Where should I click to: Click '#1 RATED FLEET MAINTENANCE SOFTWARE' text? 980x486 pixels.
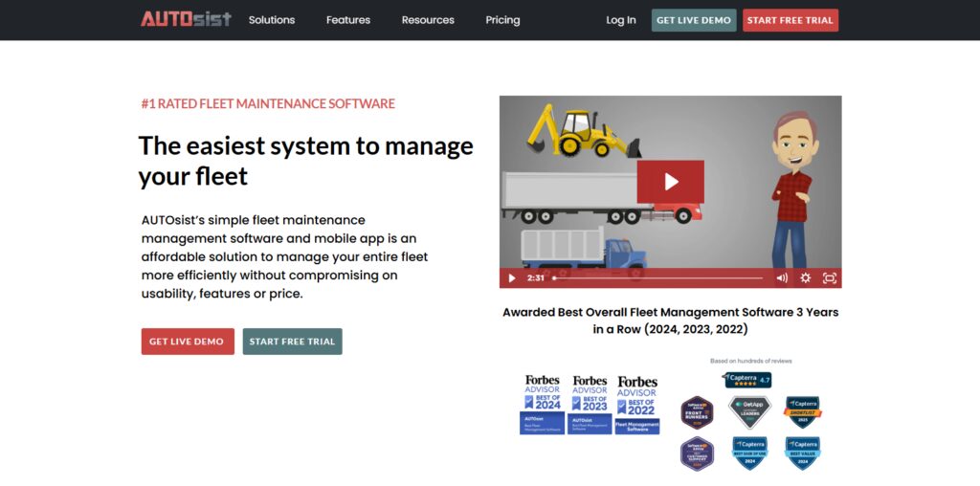pyautogui.click(x=268, y=103)
